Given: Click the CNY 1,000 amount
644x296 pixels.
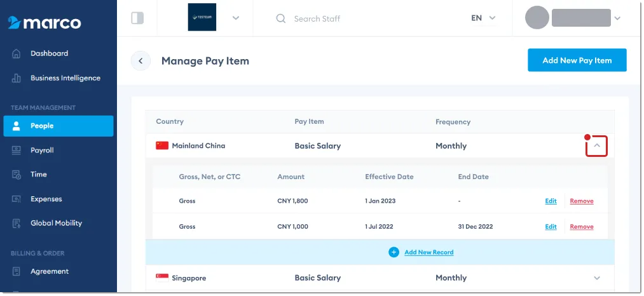Looking at the screenshot, I should tap(292, 227).
